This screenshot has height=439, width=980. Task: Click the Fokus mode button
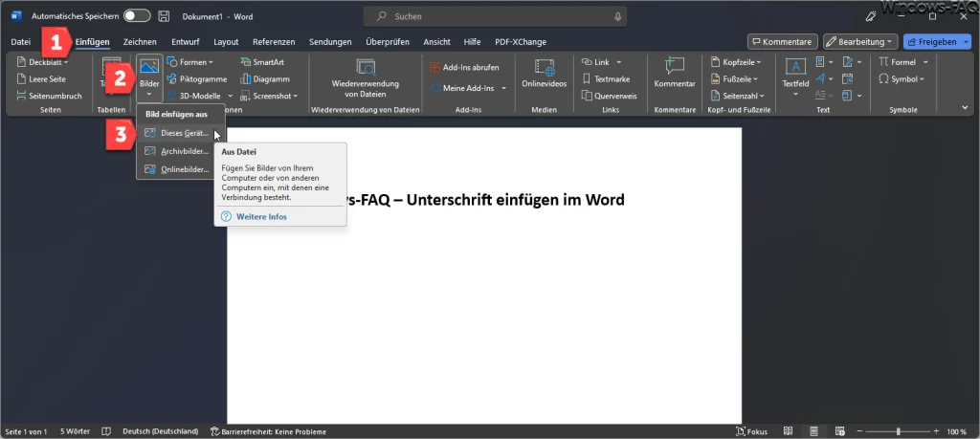click(752, 431)
